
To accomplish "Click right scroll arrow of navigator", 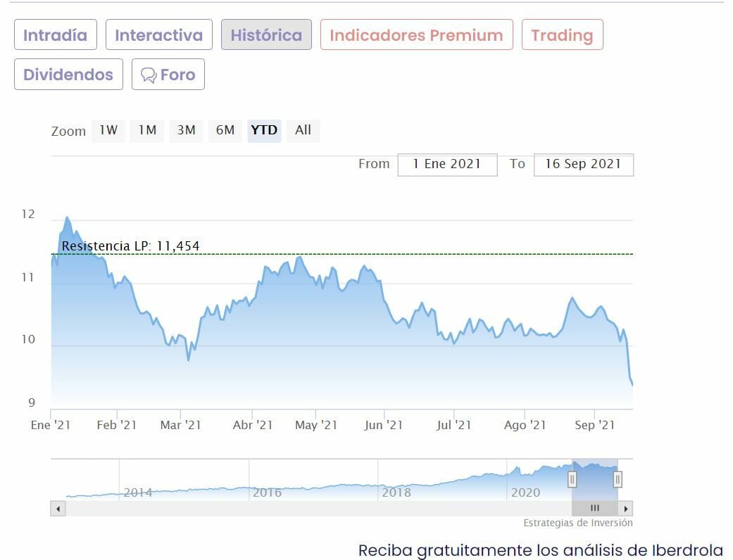I will pos(626,508).
